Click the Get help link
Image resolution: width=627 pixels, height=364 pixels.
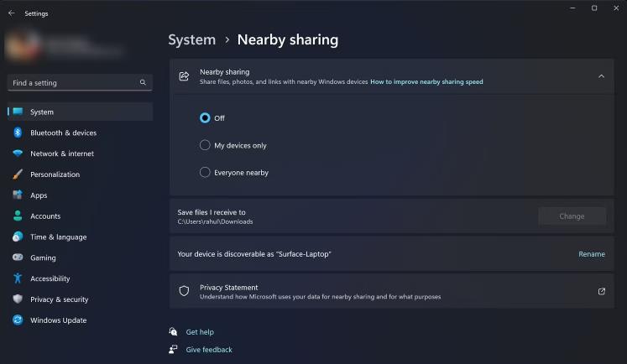pyautogui.click(x=200, y=331)
